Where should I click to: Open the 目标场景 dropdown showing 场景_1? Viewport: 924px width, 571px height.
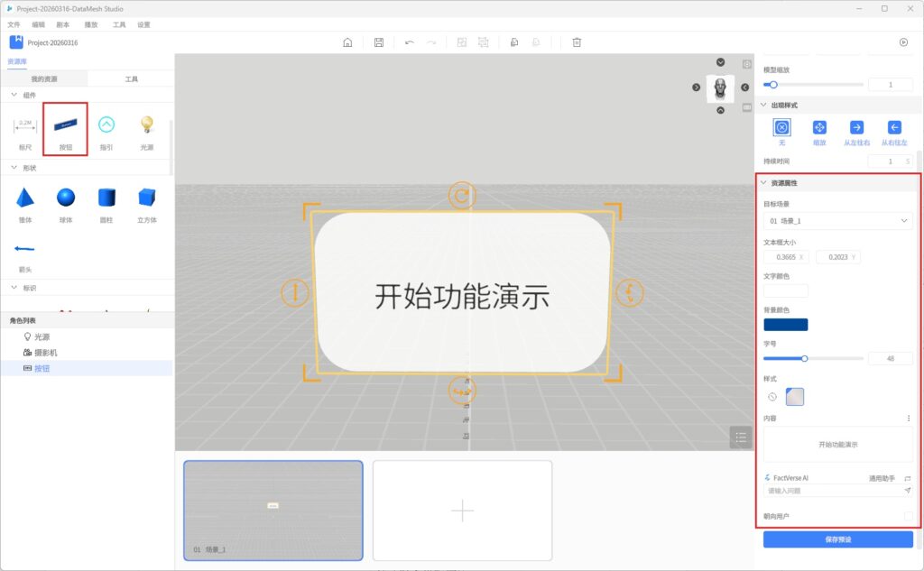click(837, 220)
